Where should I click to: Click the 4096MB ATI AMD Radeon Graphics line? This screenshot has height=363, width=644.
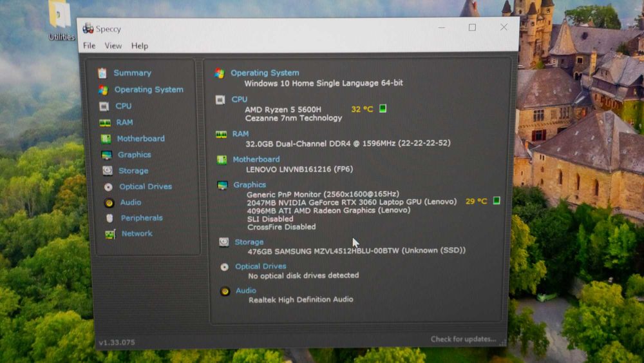328,210
